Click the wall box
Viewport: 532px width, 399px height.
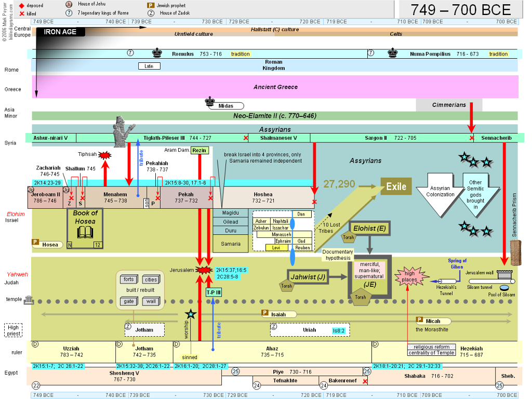coord(151,301)
